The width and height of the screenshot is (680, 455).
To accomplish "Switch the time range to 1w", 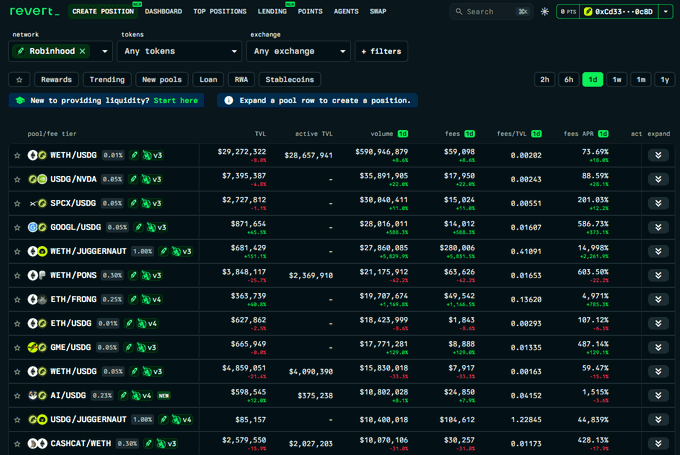I will click(x=617, y=79).
